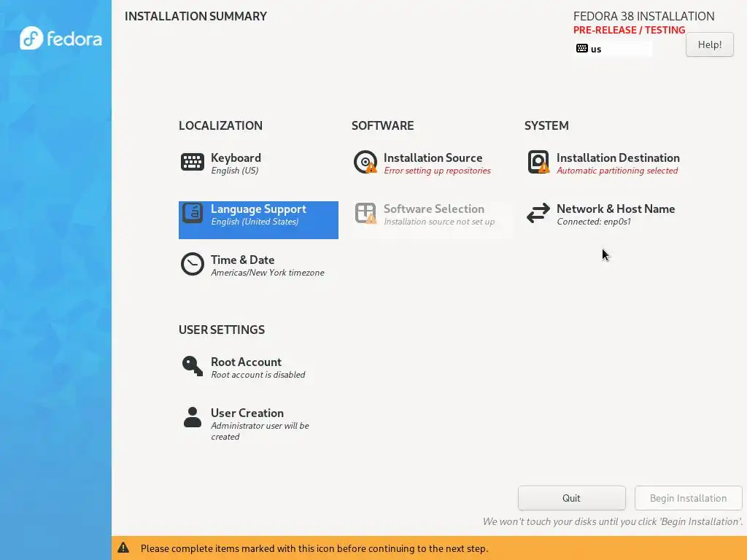Click 'Connected: enp0s1' status text
747x560 pixels.
tap(594, 222)
